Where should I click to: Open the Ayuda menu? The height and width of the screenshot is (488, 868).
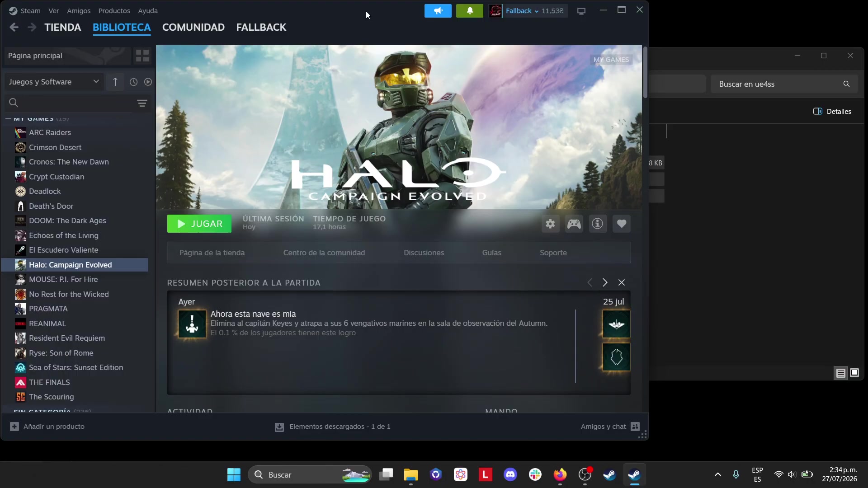tap(148, 11)
